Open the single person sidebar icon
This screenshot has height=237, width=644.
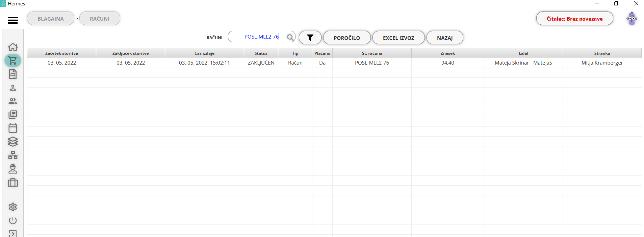[x=13, y=88]
